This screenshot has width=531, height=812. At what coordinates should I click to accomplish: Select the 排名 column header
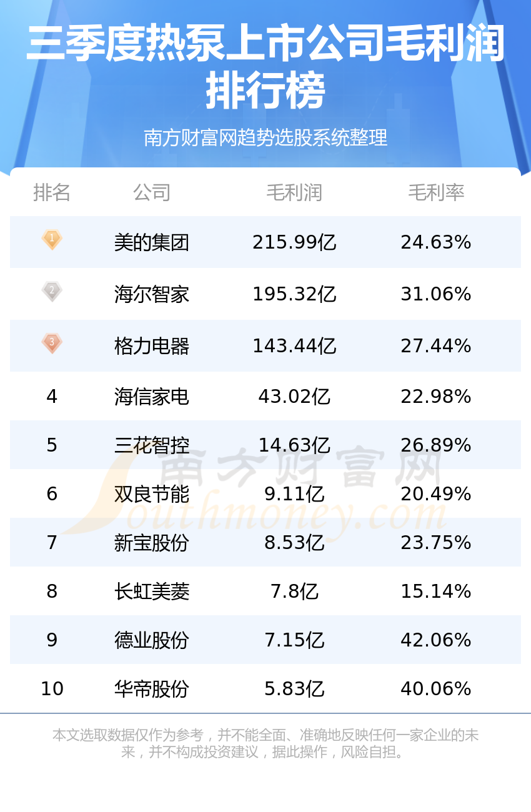click(52, 192)
